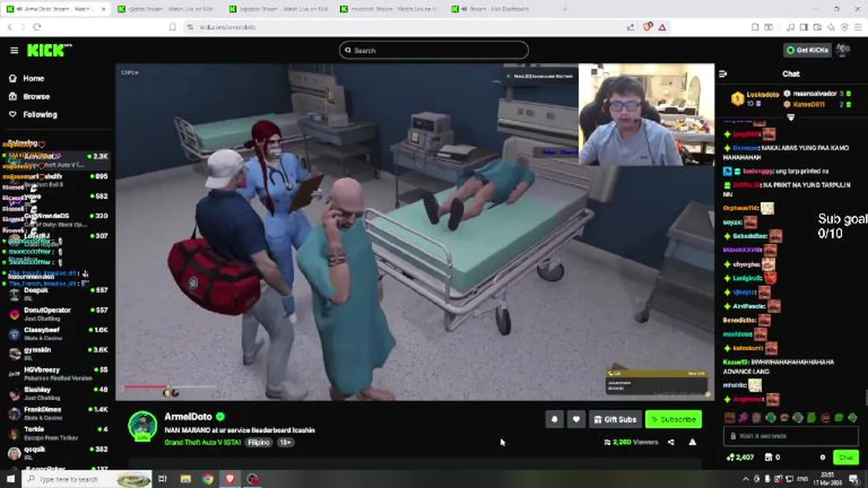This screenshot has width=868, height=488.
Task: Expand the chat leaderboard down arrow
Action: pos(791,118)
